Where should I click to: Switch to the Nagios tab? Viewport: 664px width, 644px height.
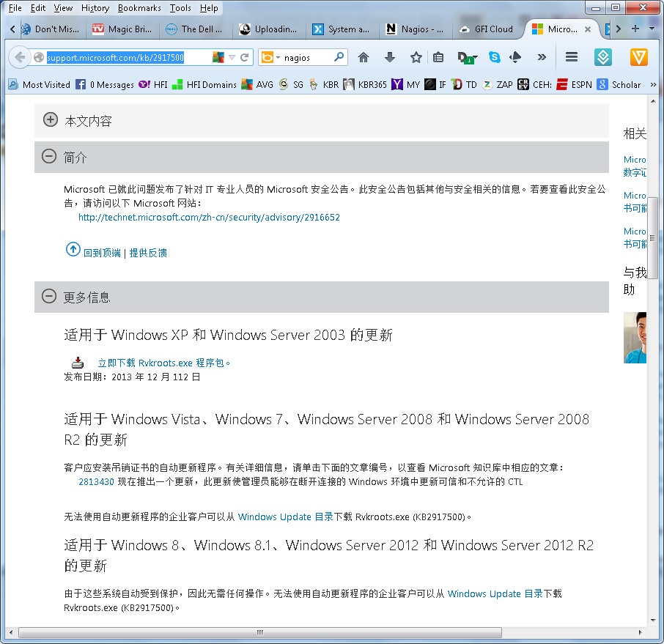[x=414, y=29]
